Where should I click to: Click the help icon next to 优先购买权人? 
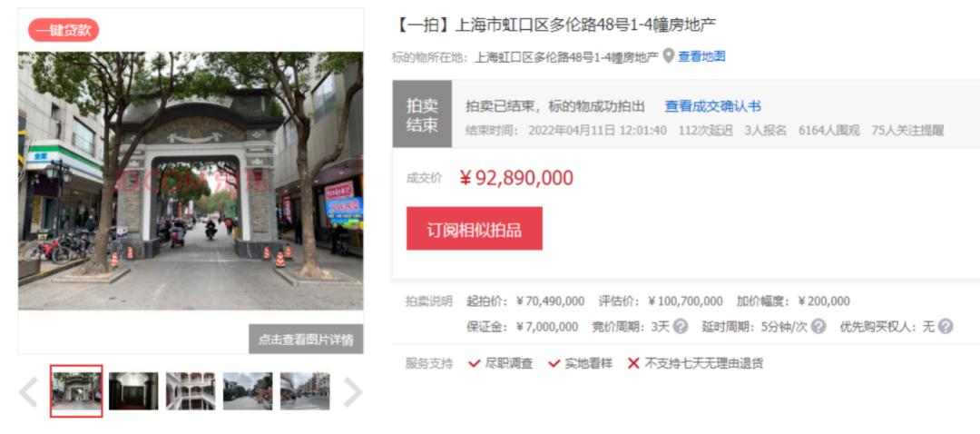coord(946,327)
